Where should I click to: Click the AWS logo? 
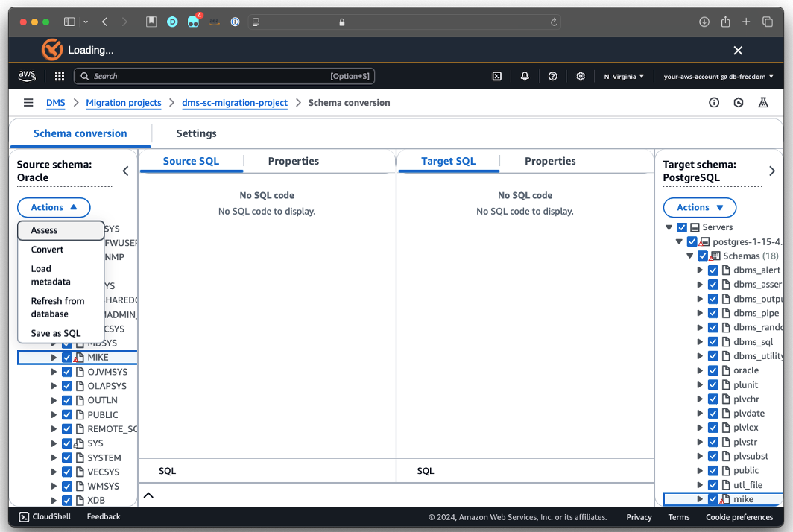(x=27, y=76)
